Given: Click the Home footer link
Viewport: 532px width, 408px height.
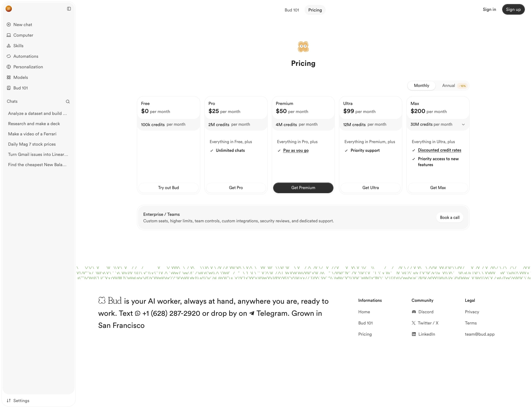Looking at the screenshot, I should (x=364, y=312).
